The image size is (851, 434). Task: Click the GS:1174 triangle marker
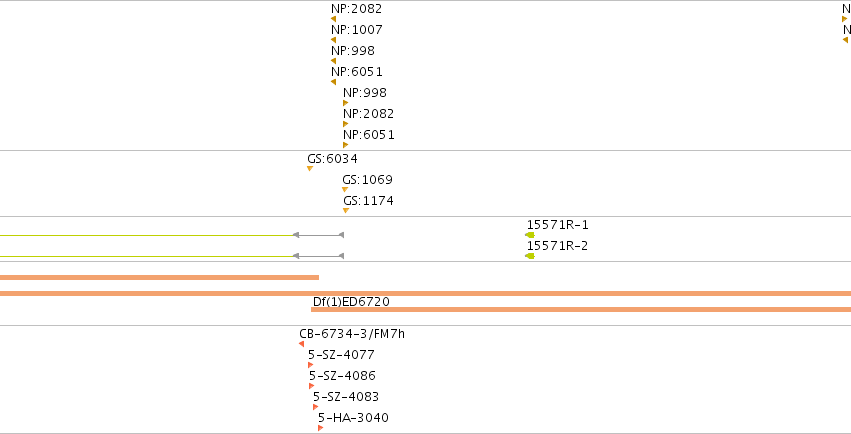click(x=346, y=210)
